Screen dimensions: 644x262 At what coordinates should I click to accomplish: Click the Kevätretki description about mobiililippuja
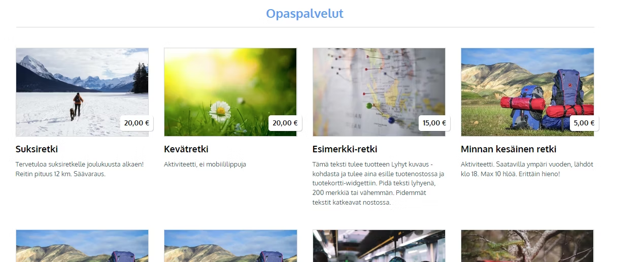[205, 165]
